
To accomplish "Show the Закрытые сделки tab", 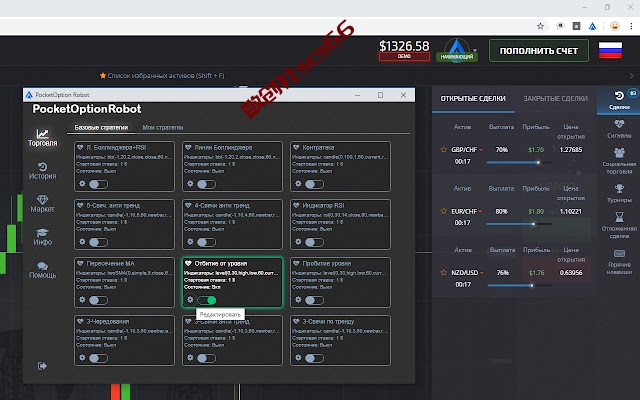I will click(x=556, y=98).
